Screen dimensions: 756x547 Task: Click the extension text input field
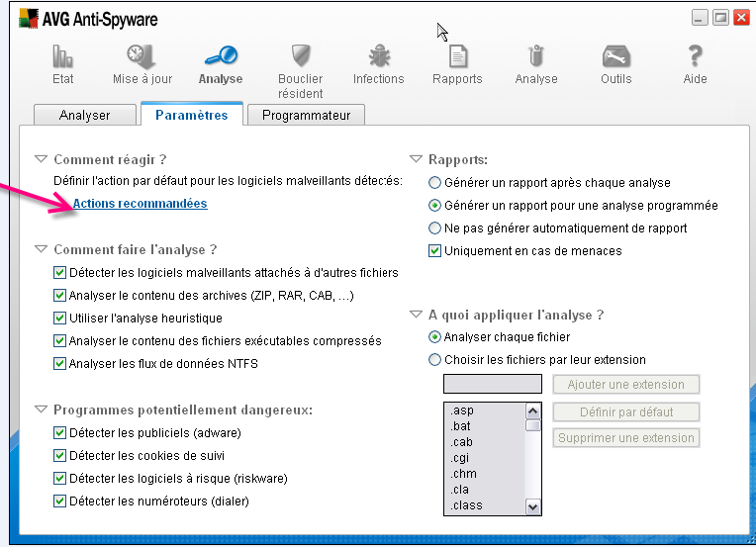(x=492, y=384)
